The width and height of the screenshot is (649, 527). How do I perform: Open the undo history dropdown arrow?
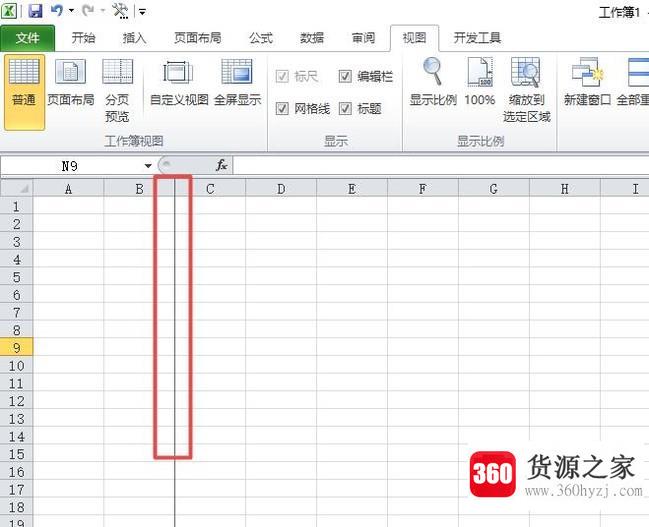tap(71, 11)
